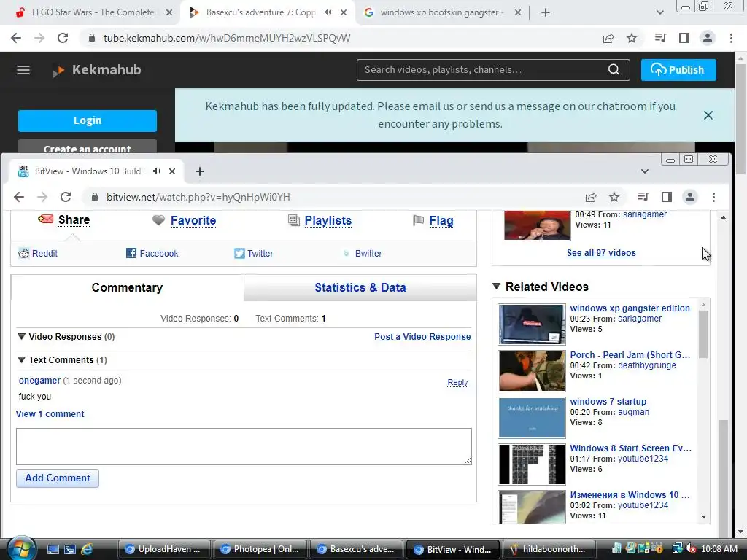
Task: Open windows xp gangster edition thumbnail
Action: (x=532, y=324)
